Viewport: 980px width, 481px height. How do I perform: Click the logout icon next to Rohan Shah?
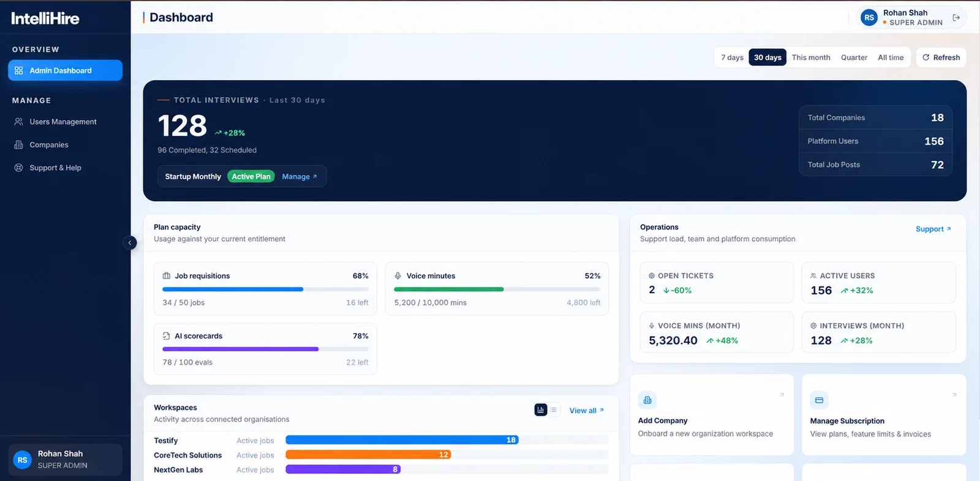[x=956, y=18]
